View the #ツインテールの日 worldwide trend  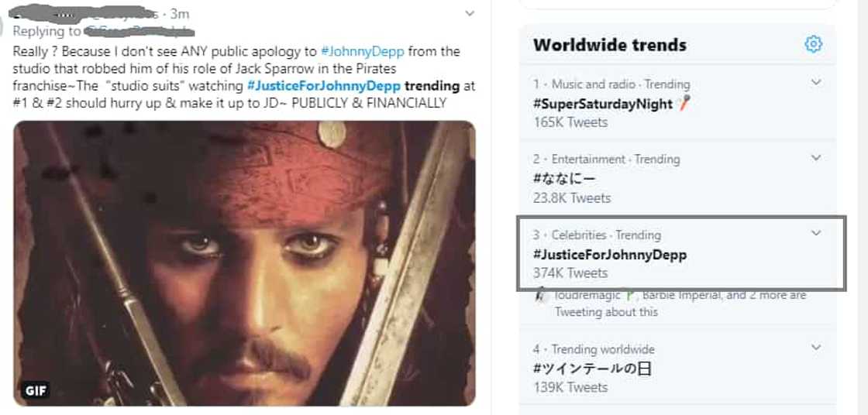point(592,369)
